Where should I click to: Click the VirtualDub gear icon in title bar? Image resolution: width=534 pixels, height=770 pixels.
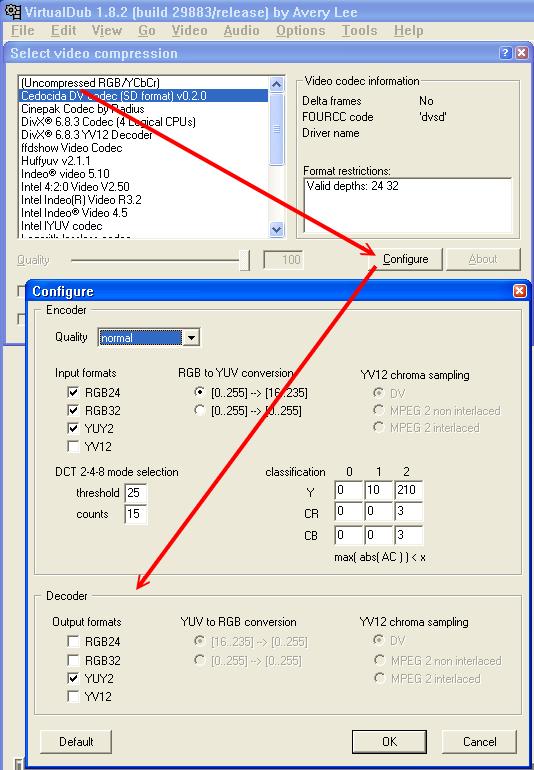click(x=12, y=11)
